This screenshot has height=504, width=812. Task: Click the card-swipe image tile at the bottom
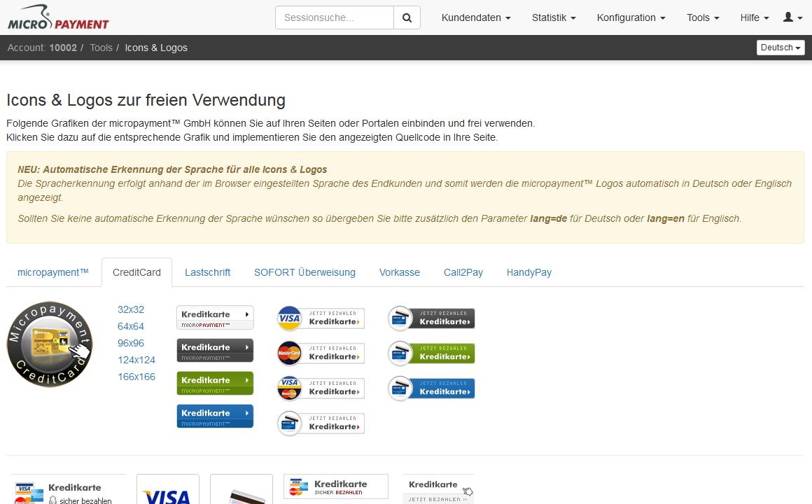241,489
